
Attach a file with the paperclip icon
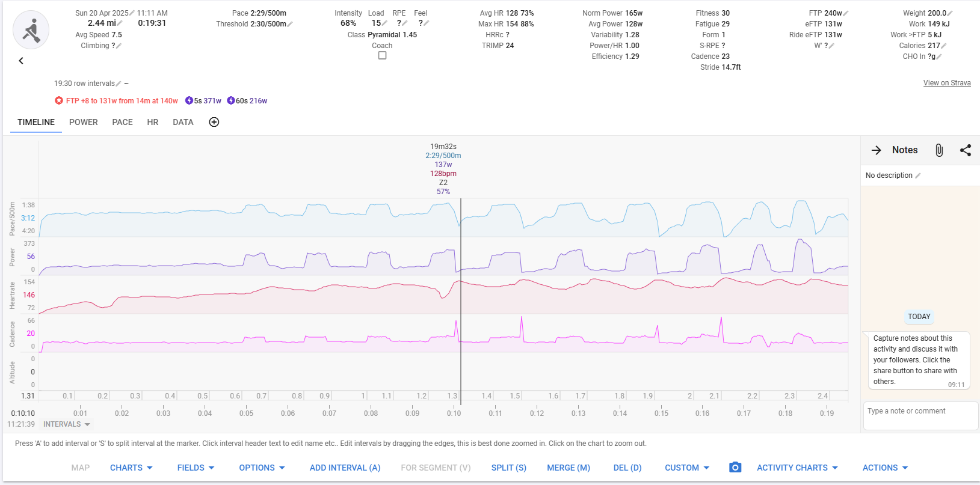(x=939, y=150)
